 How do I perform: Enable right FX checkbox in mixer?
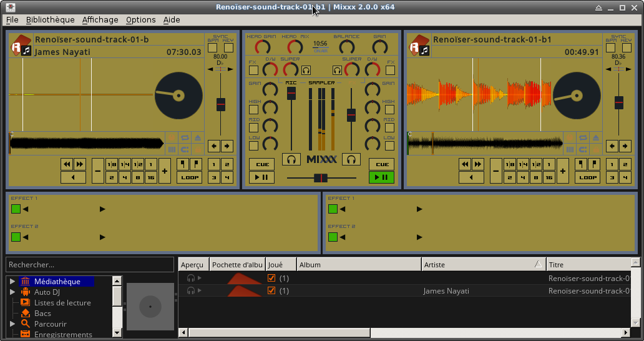click(x=390, y=70)
